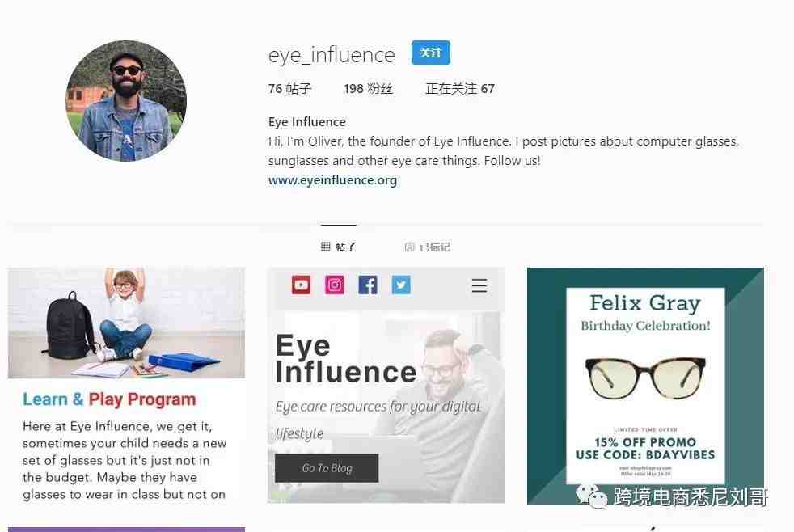Open the Felix Gray Birthday Celebration post
794x532 pixels.
coord(646,385)
